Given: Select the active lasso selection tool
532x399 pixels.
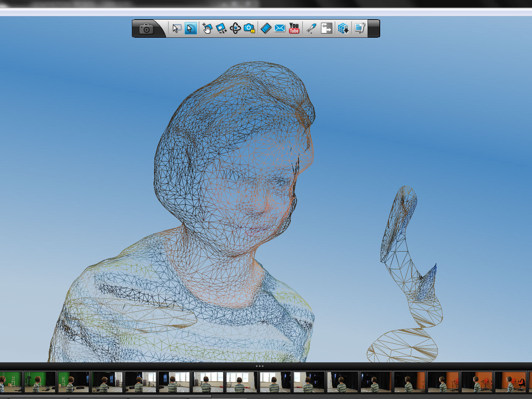Looking at the screenshot, I should 191,28.
